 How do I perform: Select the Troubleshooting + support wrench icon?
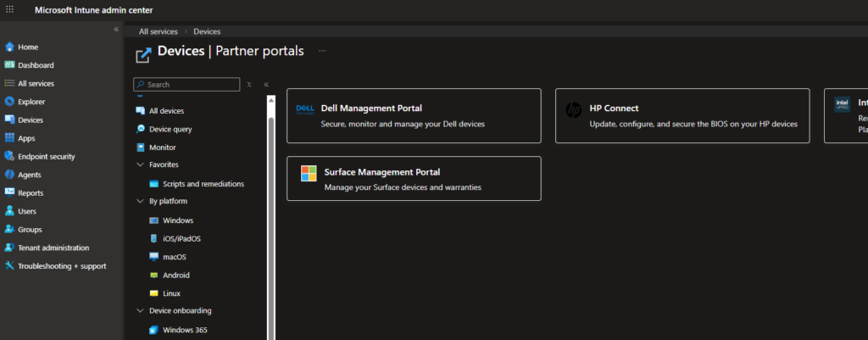pyautogui.click(x=9, y=265)
